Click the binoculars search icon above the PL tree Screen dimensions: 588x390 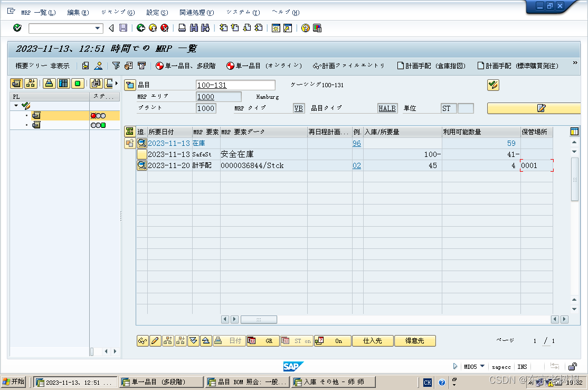click(x=97, y=83)
